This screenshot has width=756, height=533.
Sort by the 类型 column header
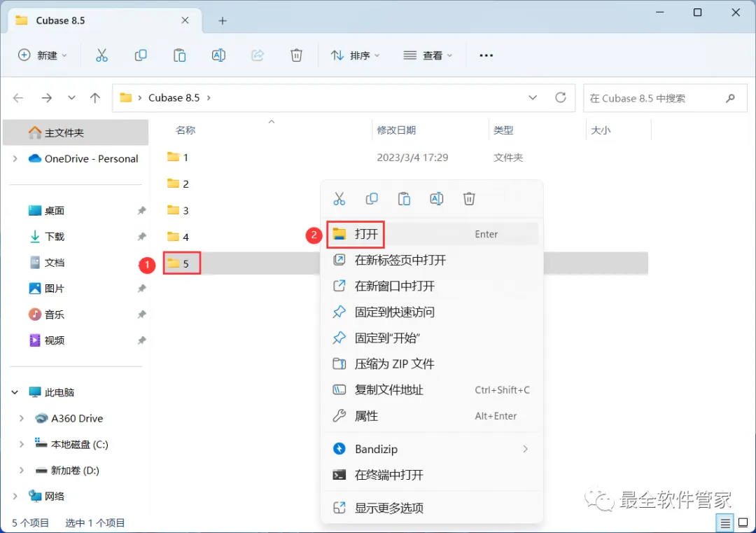coord(503,130)
